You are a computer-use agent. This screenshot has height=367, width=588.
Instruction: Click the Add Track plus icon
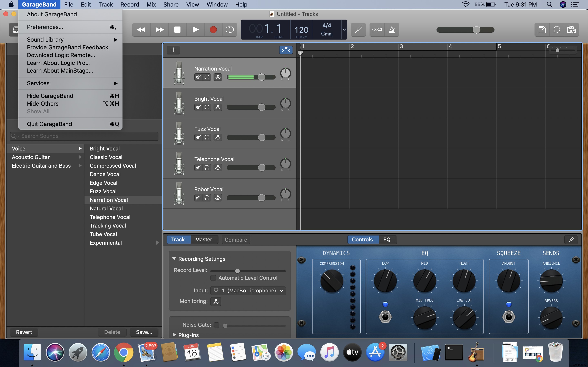coord(173,50)
